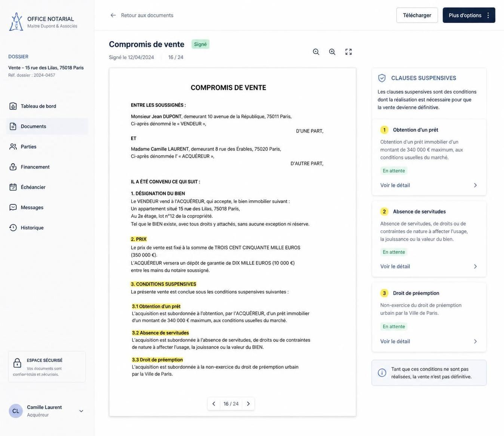Open the Plus d'options menu
504x436 pixels.
469,15
